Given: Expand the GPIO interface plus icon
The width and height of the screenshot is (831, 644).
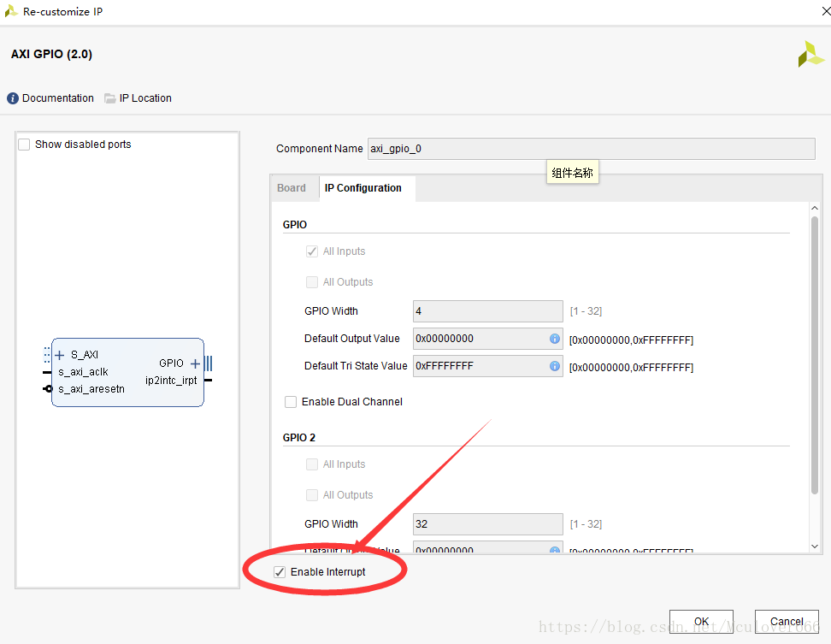Looking at the screenshot, I should click(x=195, y=363).
